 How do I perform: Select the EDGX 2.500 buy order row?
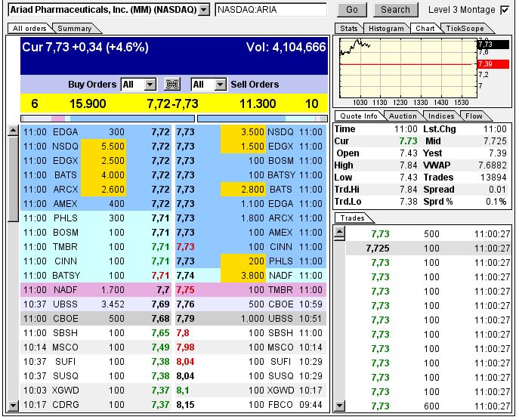(x=96, y=161)
